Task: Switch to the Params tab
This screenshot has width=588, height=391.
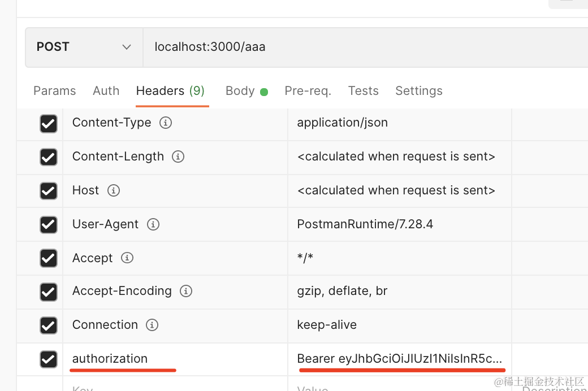Action: (54, 91)
